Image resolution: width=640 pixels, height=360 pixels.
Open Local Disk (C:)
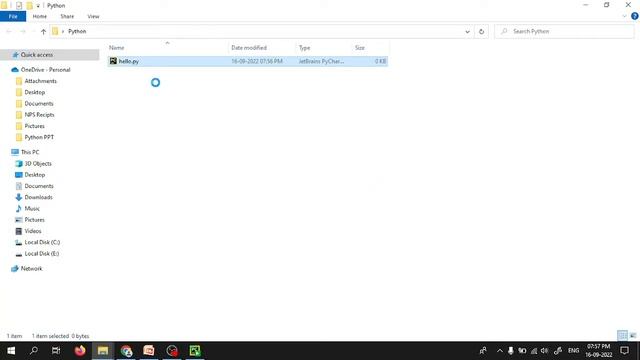[42, 242]
